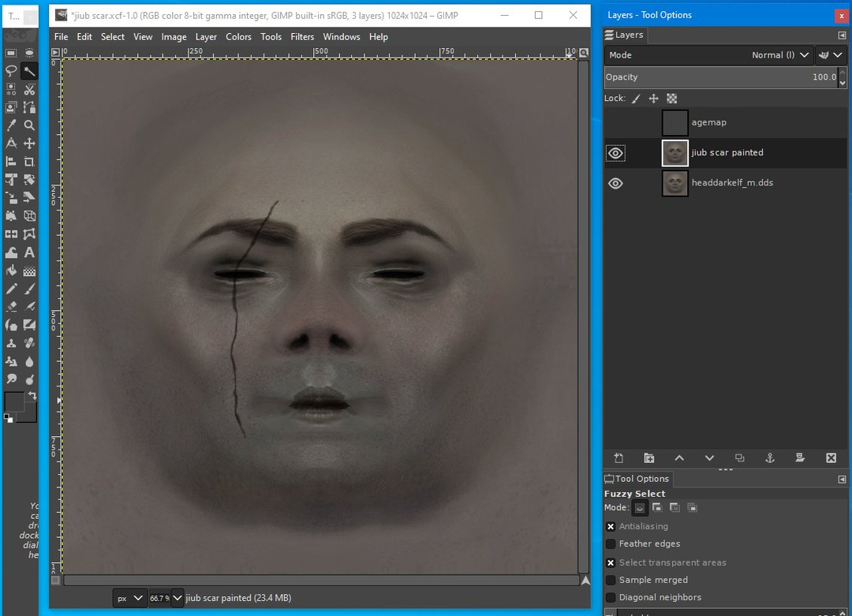Hide the jiub scar painted layer
Viewport: 852px width, 616px height.
click(615, 153)
